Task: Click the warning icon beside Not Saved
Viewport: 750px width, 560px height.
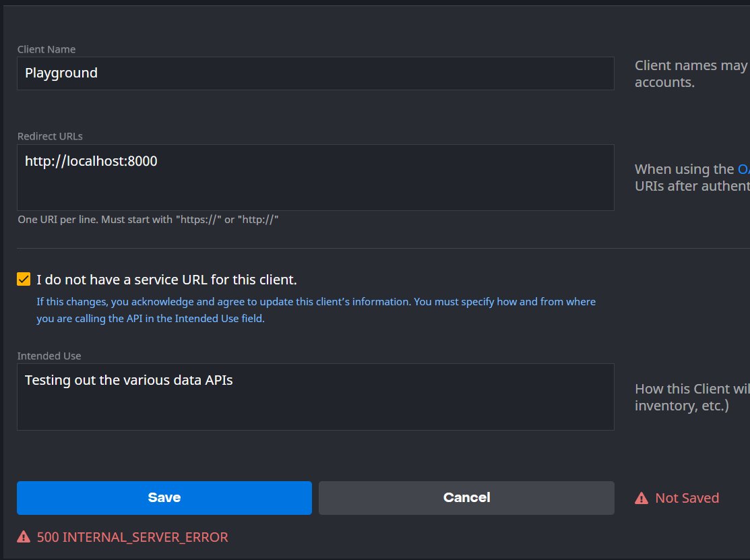Action: click(x=641, y=498)
